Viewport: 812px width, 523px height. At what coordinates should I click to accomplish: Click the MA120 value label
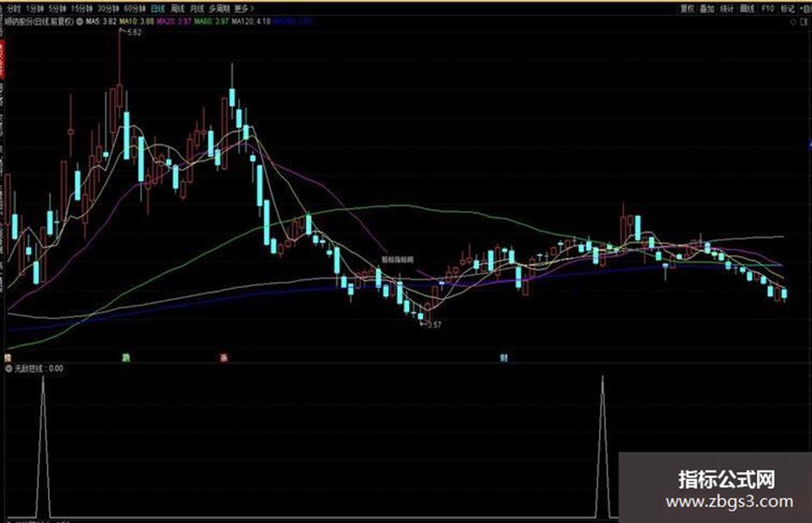[251, 21]
